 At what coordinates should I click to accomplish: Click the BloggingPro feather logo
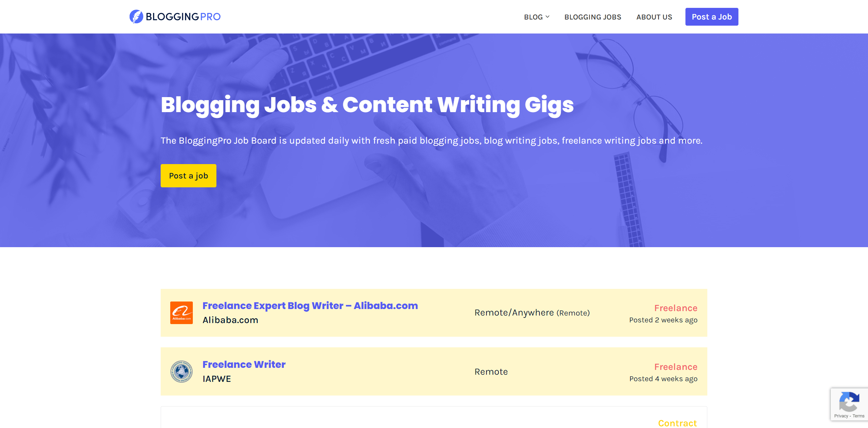pyautogui.click(x=136, y=16)
